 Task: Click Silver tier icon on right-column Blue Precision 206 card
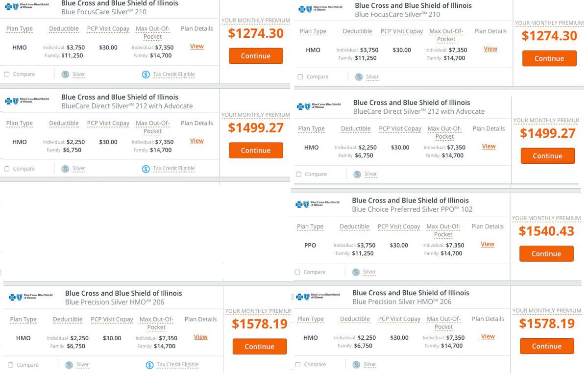pyautogui.click(x=357, y=365)
